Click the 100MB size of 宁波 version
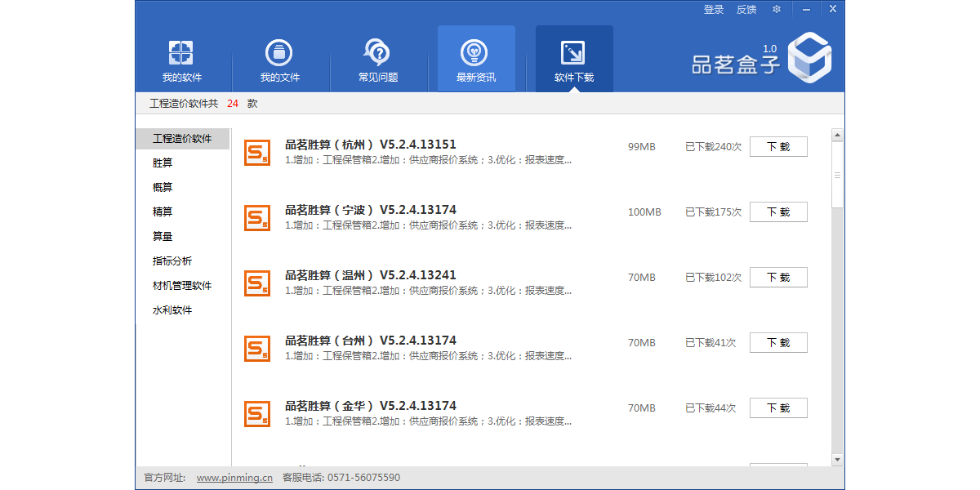The height and width of the screenshot is (490, 980). click(644, 212)
